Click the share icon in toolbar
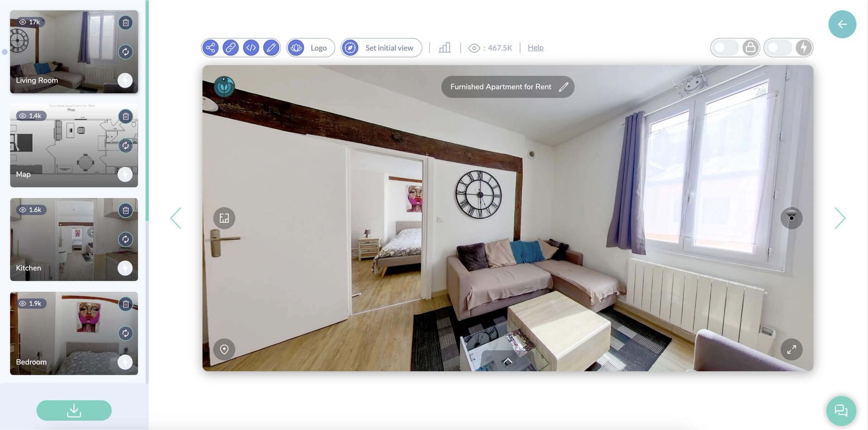The width and height of the screenshot is (868, 430). click(210, 48)
